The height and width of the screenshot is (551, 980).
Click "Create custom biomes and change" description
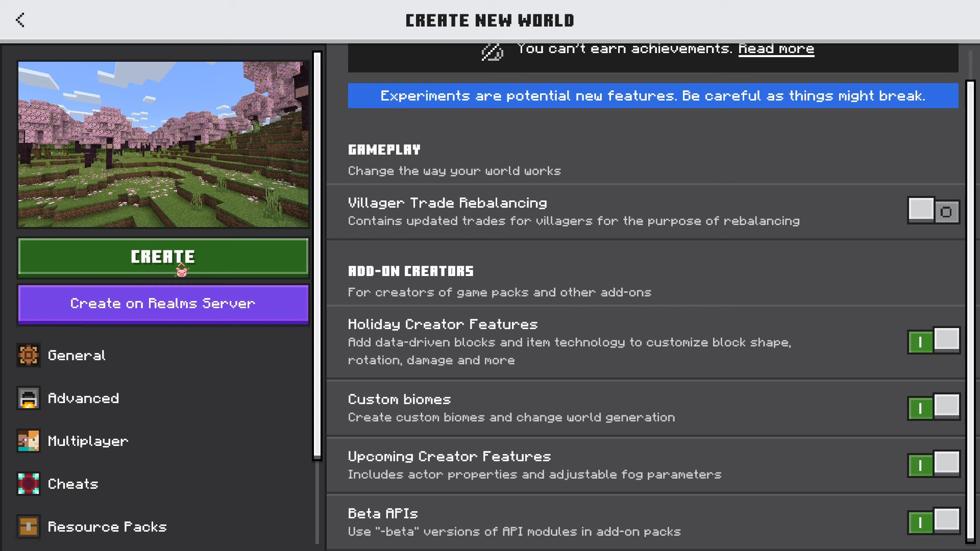point(511,417)
